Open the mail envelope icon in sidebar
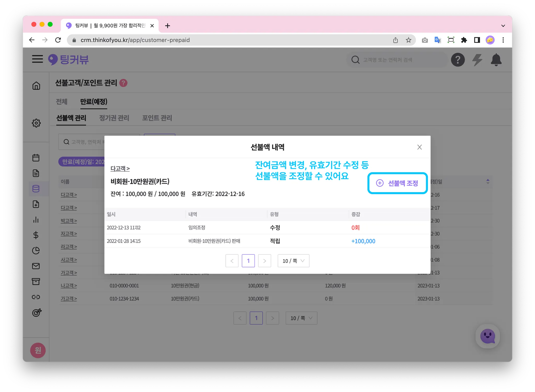Image resolution: width=535 pixels, height=392 pixels. pos(36,266)
